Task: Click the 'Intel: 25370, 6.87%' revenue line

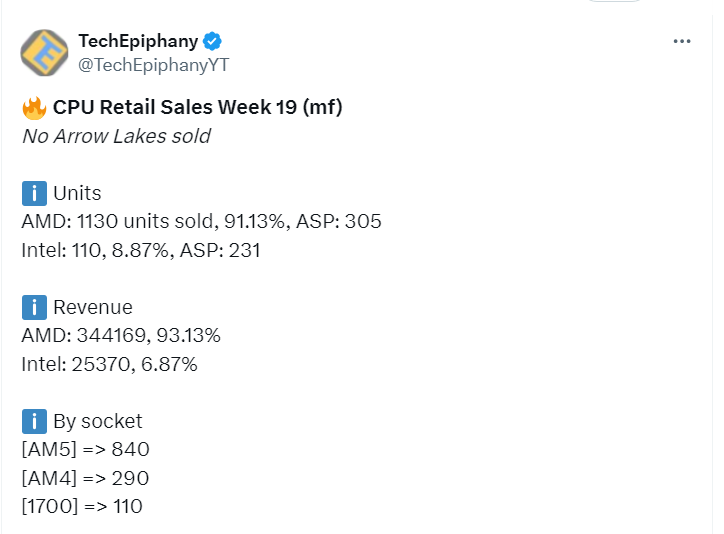Action: coord(109,364)
